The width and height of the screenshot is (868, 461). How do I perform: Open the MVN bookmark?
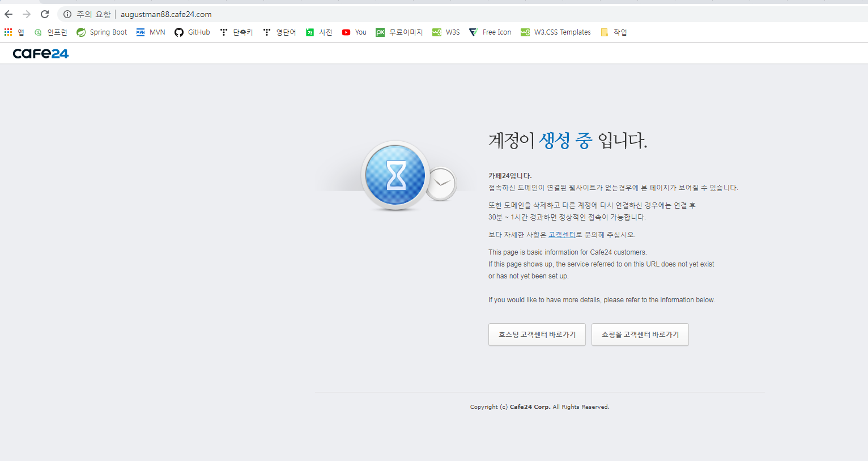click(x=151, y=32)
